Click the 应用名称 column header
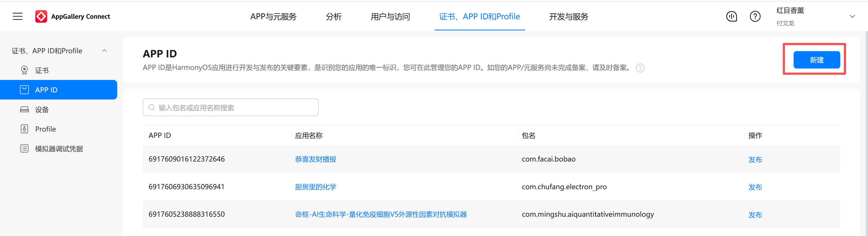This screenshot has height=236, width=868. pos(309,135)
